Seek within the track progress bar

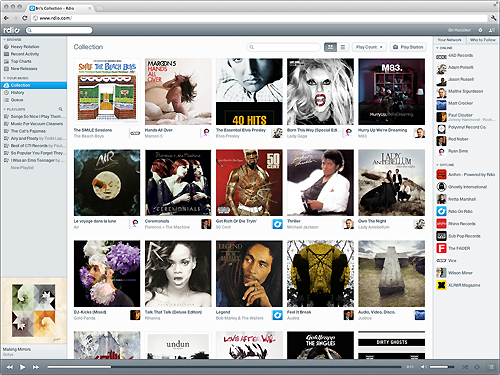[x=224, y=367]
